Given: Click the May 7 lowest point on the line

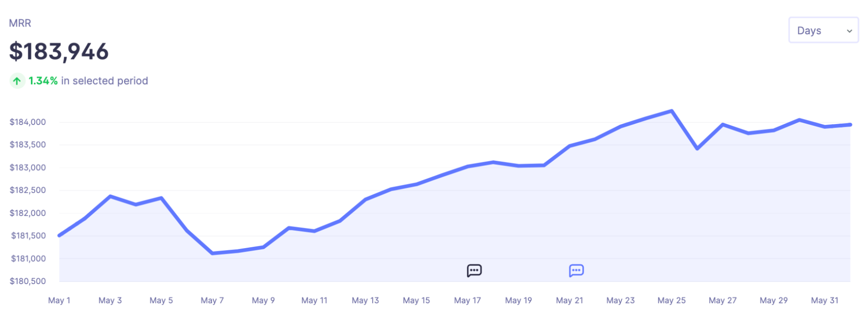Looking at the screenshot, I should click(x=212, y=253).
